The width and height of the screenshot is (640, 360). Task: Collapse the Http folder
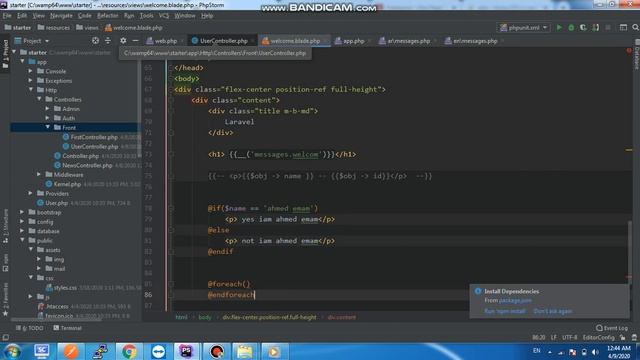click(31, 90)
